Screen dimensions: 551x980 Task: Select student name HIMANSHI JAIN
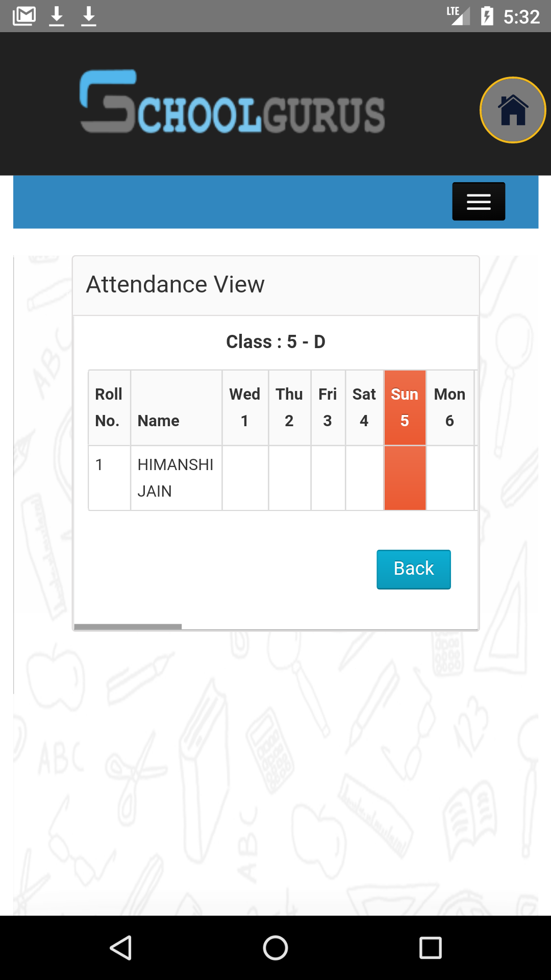(175, 478)
